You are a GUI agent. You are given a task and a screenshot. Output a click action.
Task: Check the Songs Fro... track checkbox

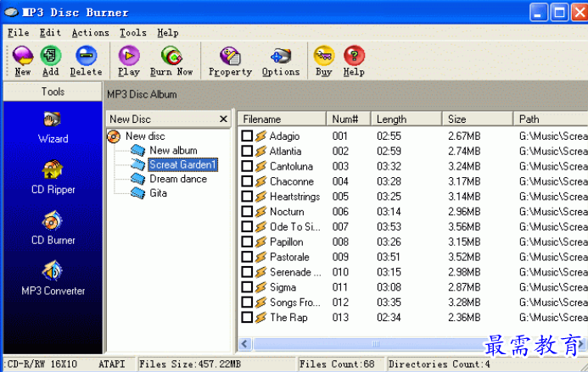[x=247, y=303]
